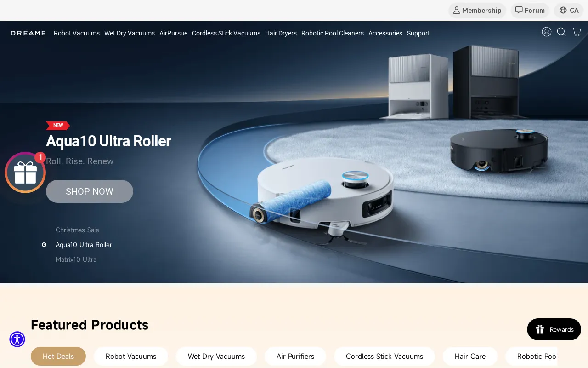Select the Christmas Sale slide indicator
The image size is (588, 368).
77,230
